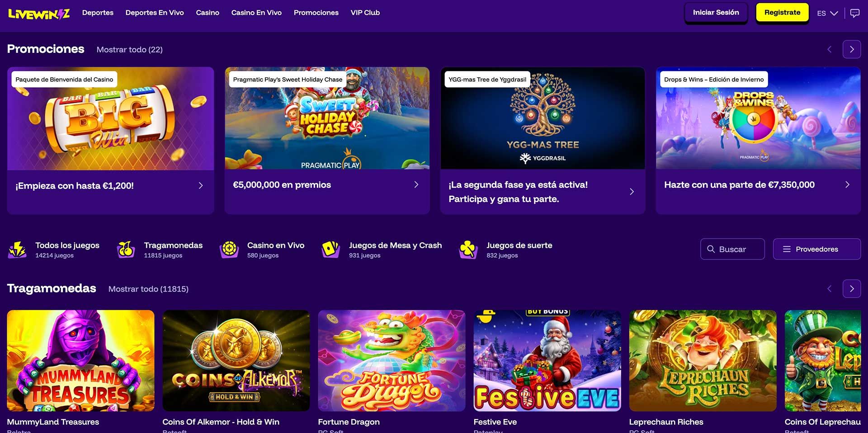Open the Deportes En Vivo menu item

pyautogui.click(x=155, y=13)
